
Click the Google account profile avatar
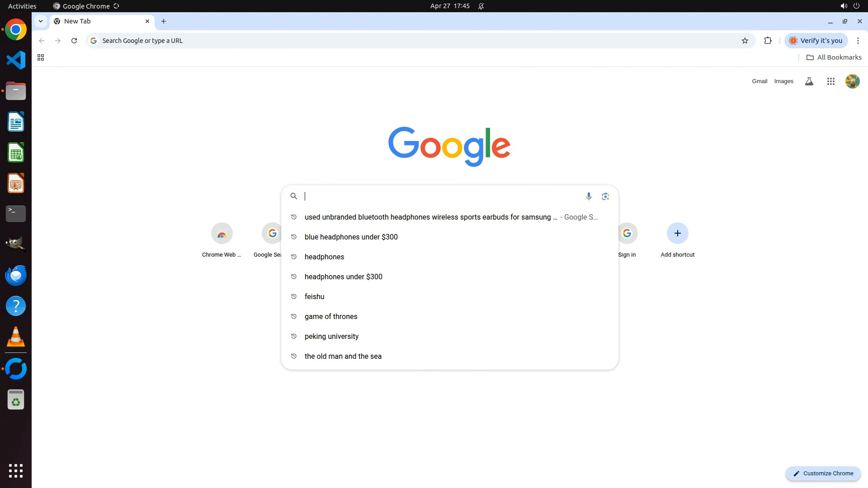[852, 81]
